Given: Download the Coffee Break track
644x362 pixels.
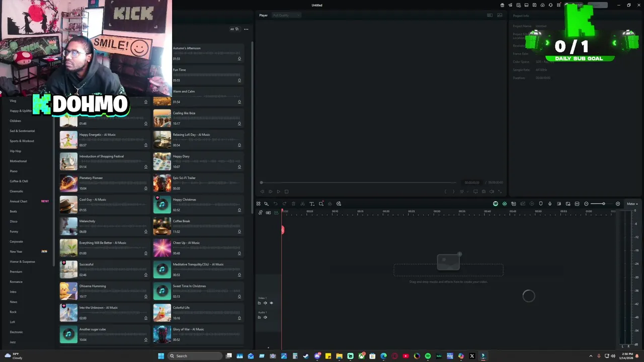Looking at the screenshot, I should (x=239, y=232).
